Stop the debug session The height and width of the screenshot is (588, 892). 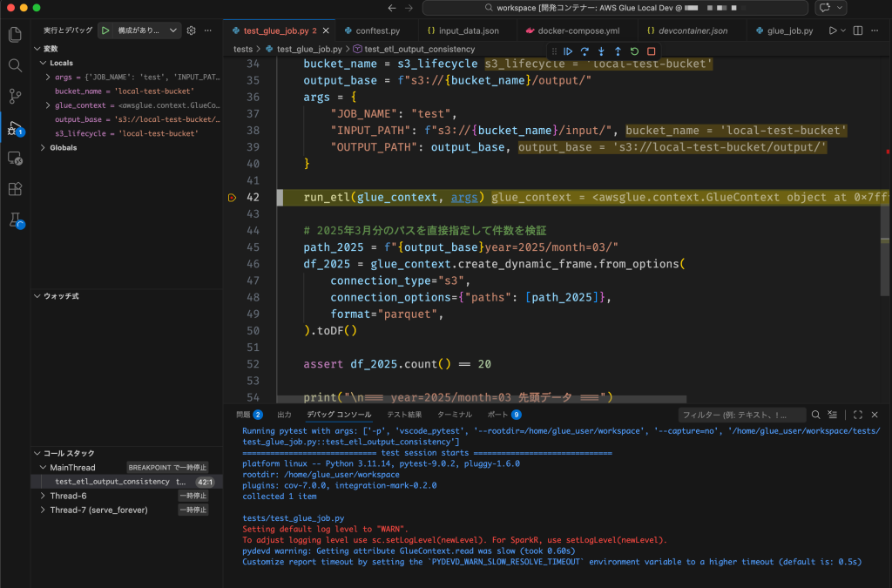click(x=651, y=51)
